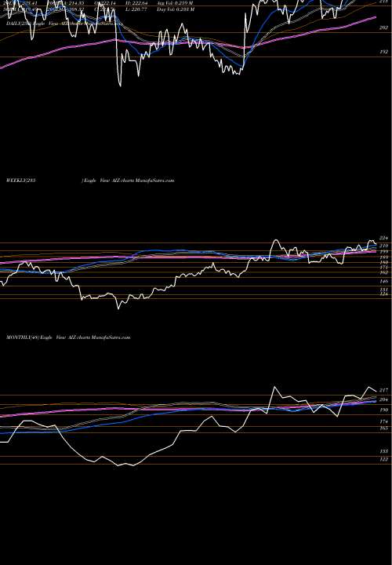
Task: Select the 202 price label on daily chart
Action: coord(383,27)
